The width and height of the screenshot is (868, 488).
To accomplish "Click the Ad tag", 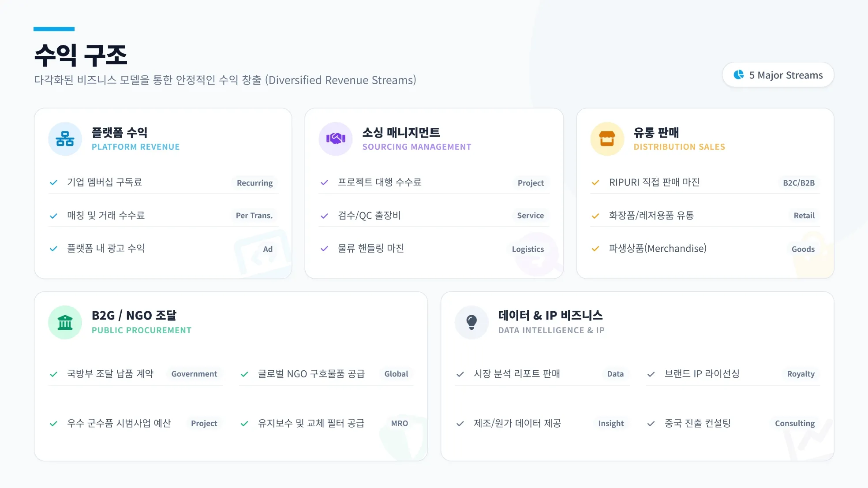I will click(268, 249).
